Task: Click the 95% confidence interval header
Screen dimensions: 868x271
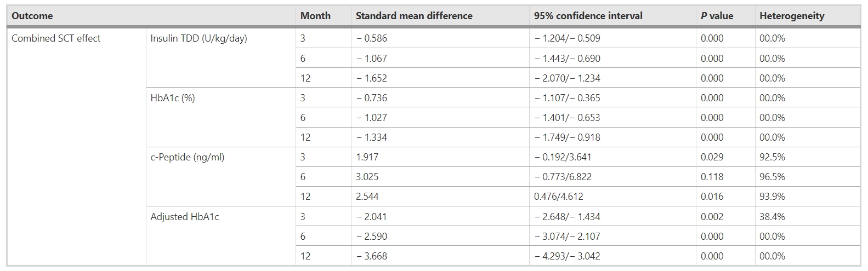Action: tap(588, 16)
